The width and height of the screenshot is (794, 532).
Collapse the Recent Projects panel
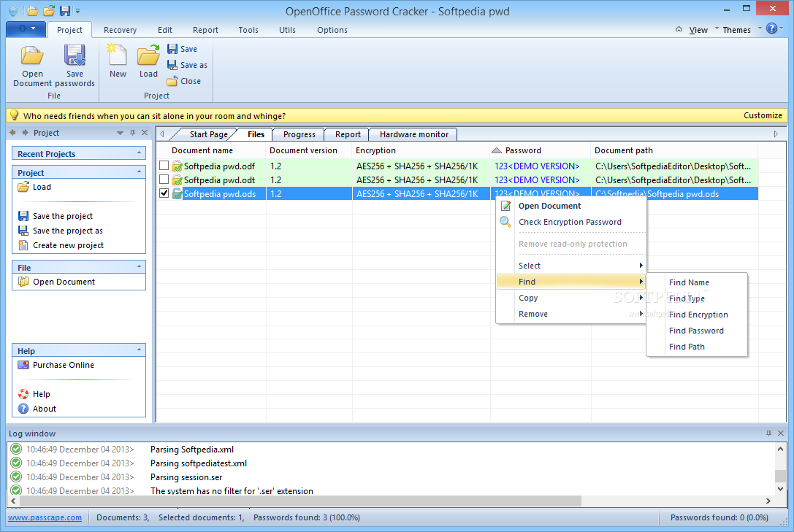(x=140, y=153)
